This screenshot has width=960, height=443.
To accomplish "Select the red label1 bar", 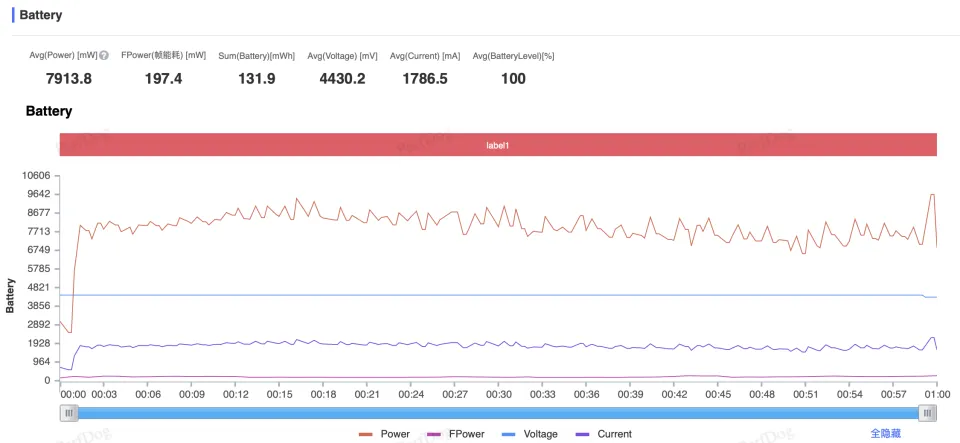I will click(498, 145).
